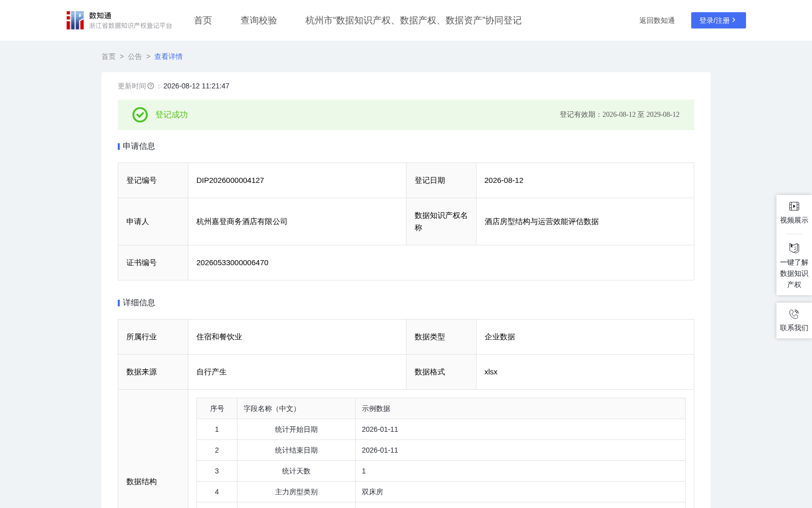Click the data type value 企业数据

(500, 337)
